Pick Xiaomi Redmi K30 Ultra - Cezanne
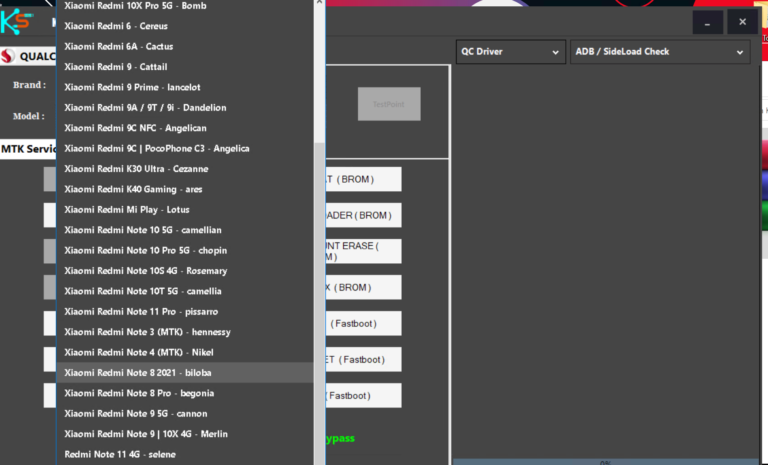768x465 pixels. (x=185, y=169)
